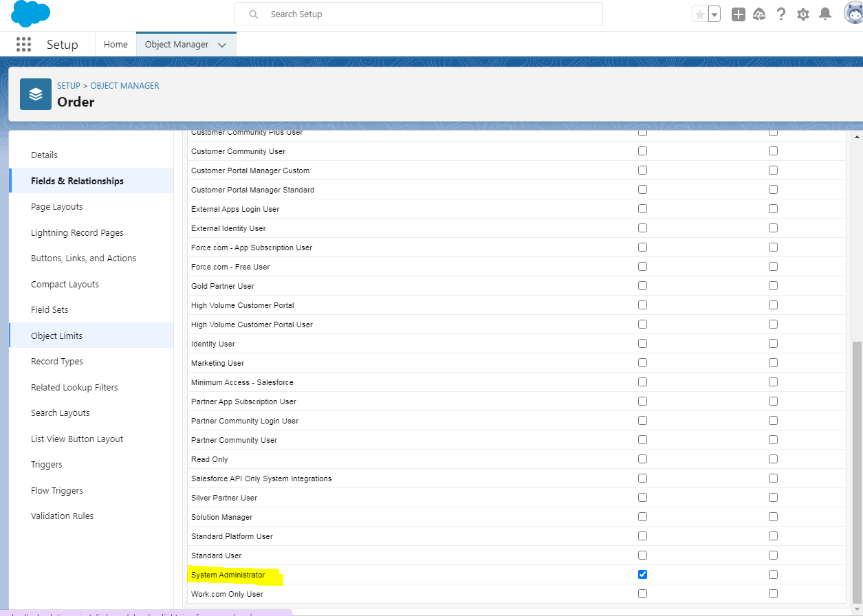Screen dimensions: 863x616
Task: Click the Salesforce API Only System Integrations text
Action: point(261,478)
